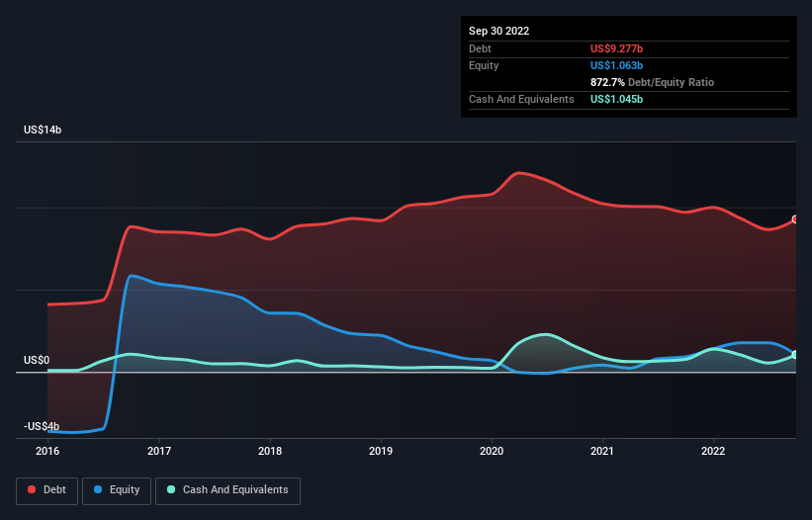
Task: Click the Equity row label in tooltip
Action: (x=484, y=65)
